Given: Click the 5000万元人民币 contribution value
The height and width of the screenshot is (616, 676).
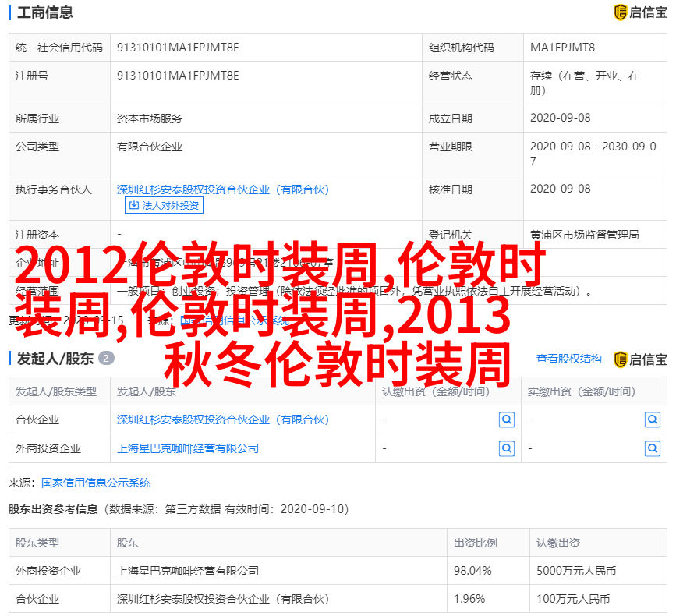Looking at the screenshot, I should coord(576,572).
